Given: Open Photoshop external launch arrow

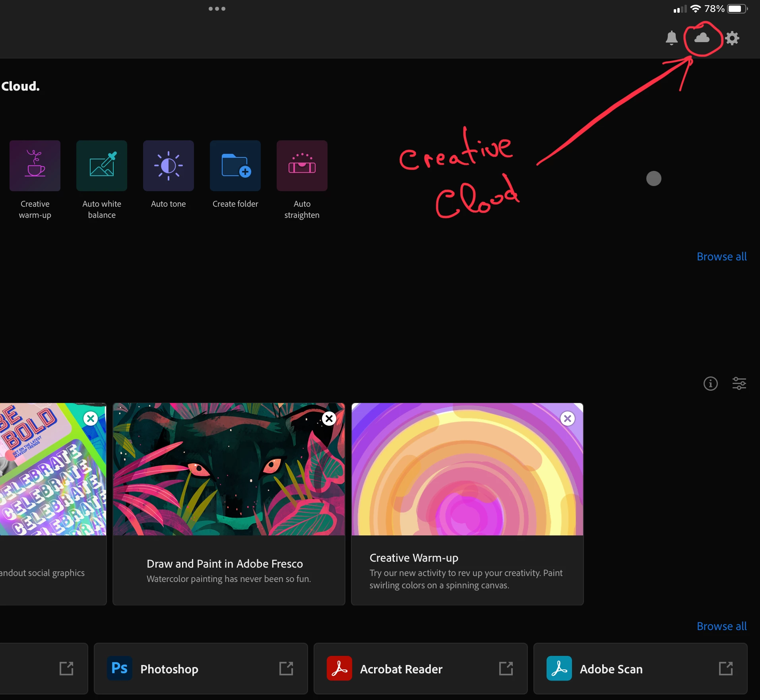Looking at the screenshot, I should pyautogui.click(x=286, y=669).
